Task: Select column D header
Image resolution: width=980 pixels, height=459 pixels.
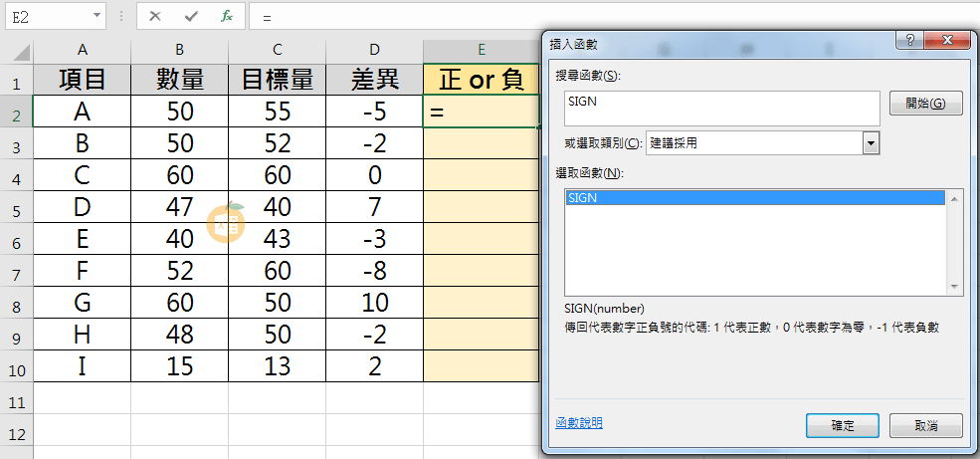Action: point(374,50)
